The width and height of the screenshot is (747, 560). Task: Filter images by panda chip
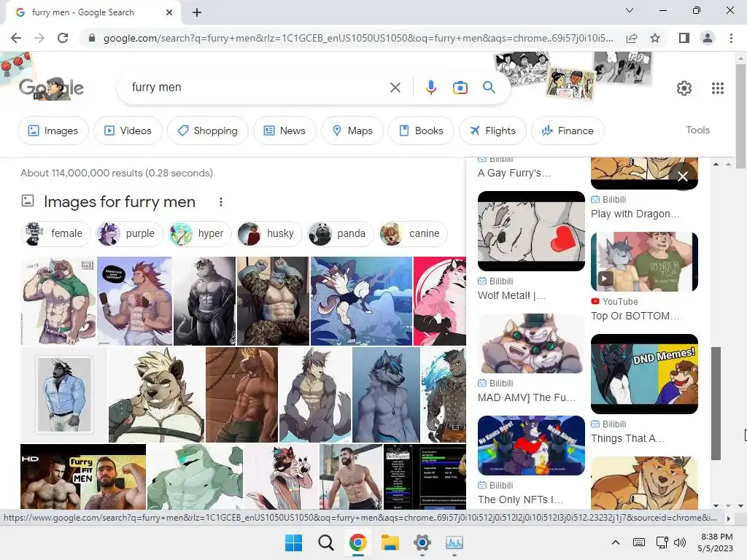click(x=340, y=234)
